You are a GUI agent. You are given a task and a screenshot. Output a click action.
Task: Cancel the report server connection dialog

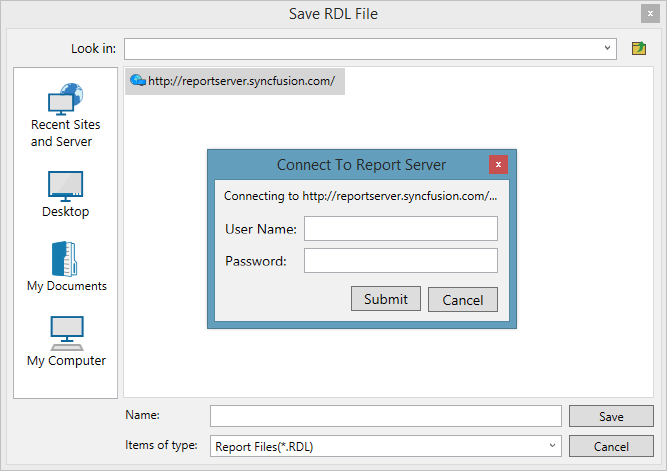tap(462, 299)
